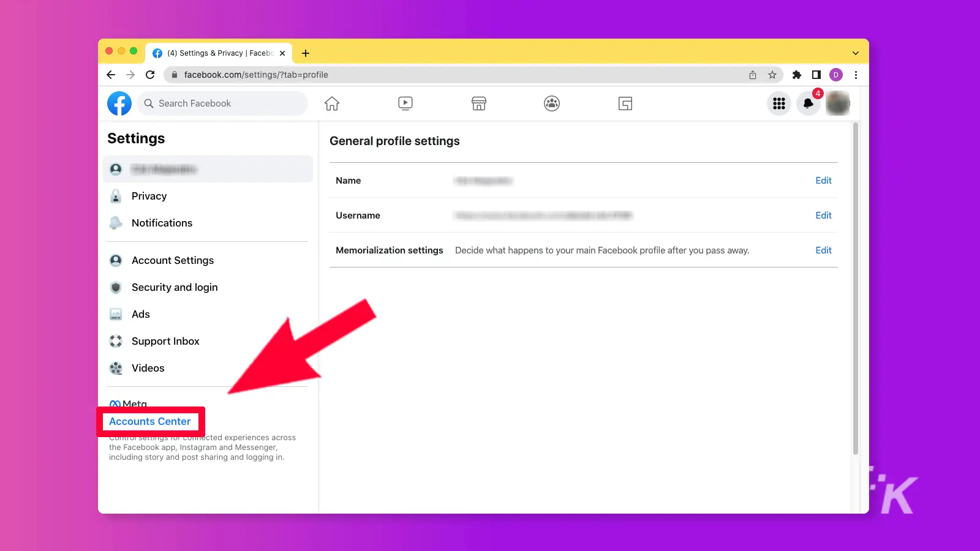Viewport: 980px width, 551px height.
Task: Open the nine-dot Menu grid button
Action: tap(779, 103)
